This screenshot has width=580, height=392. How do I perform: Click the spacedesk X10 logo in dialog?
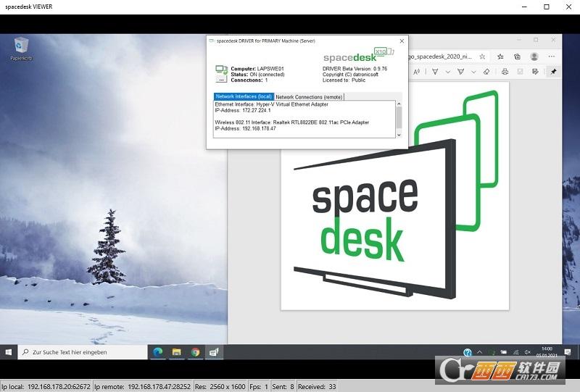click(358, 55)
